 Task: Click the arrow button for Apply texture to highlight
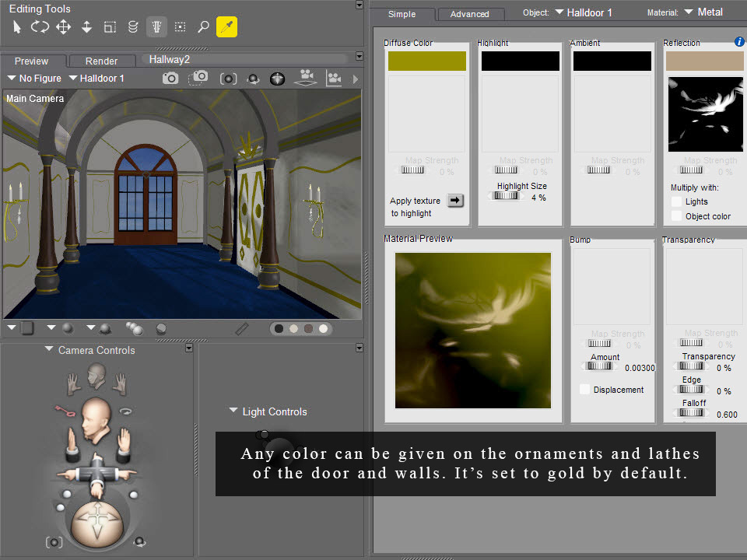tap(455, 201)
